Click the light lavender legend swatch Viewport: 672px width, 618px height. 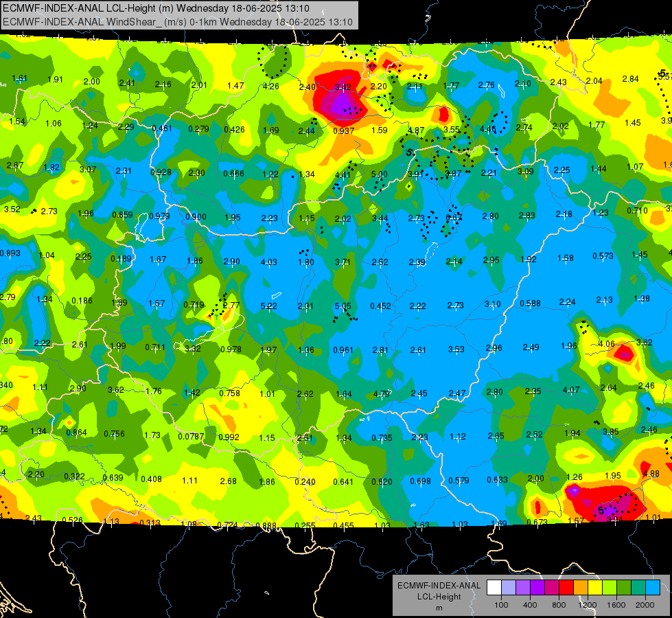509,588
